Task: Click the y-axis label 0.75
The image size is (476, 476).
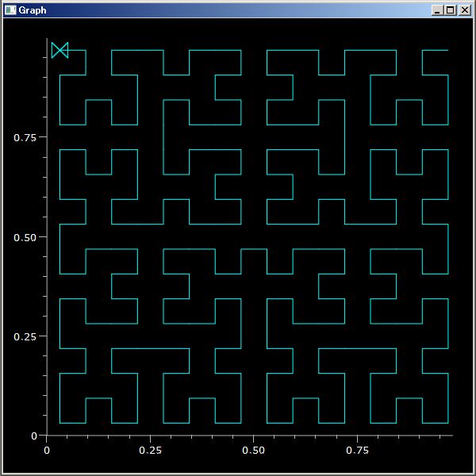Action: tap(25, 137)
